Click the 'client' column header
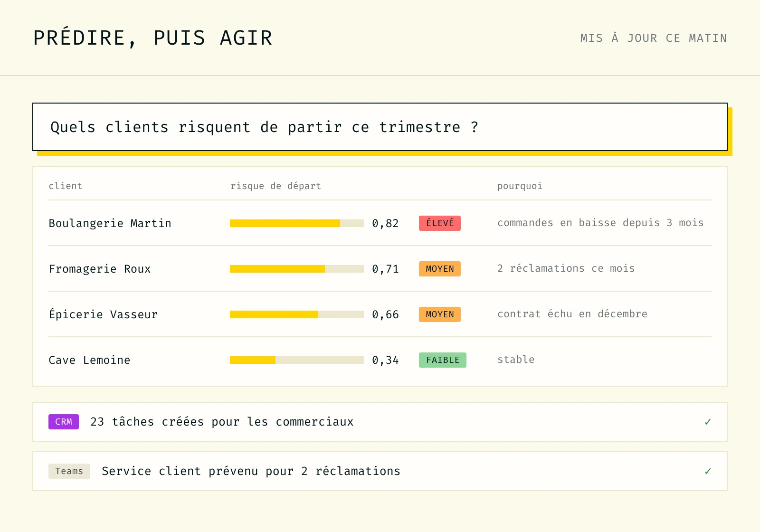The image size is (760, 532). click(66, 186)
